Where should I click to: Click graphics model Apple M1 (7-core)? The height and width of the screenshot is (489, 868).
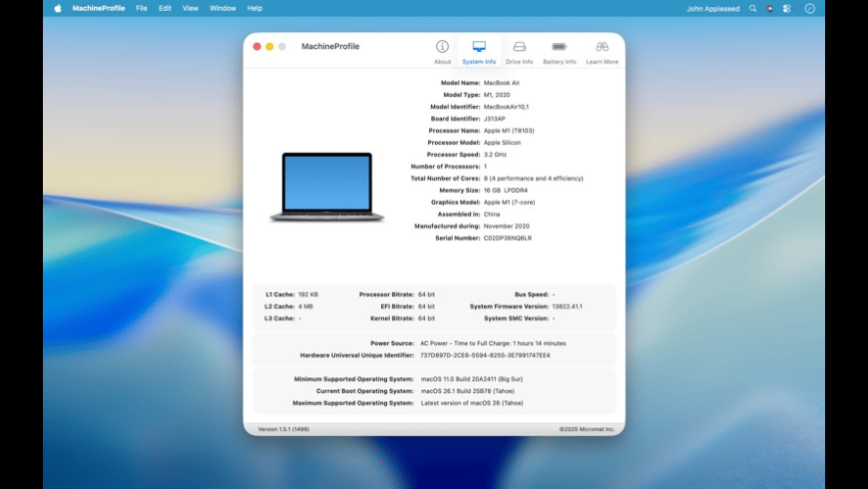point(509,203)
